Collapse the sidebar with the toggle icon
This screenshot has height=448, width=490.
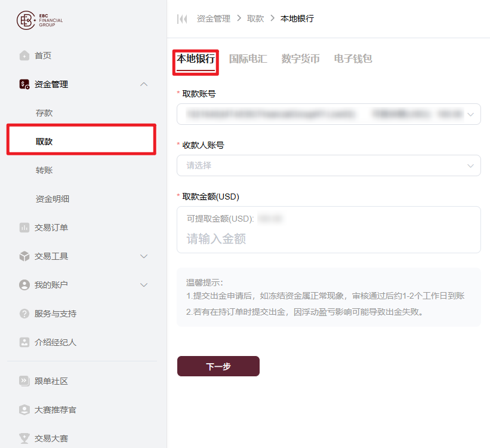coord(182,19)
